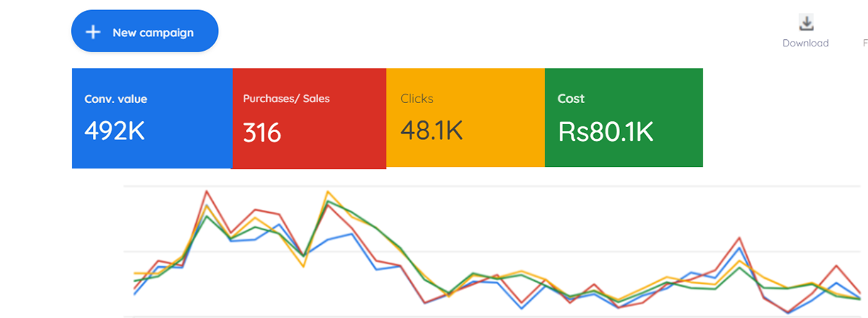
Task: Click the 316 purchases figure
Action: coord(262,134)
